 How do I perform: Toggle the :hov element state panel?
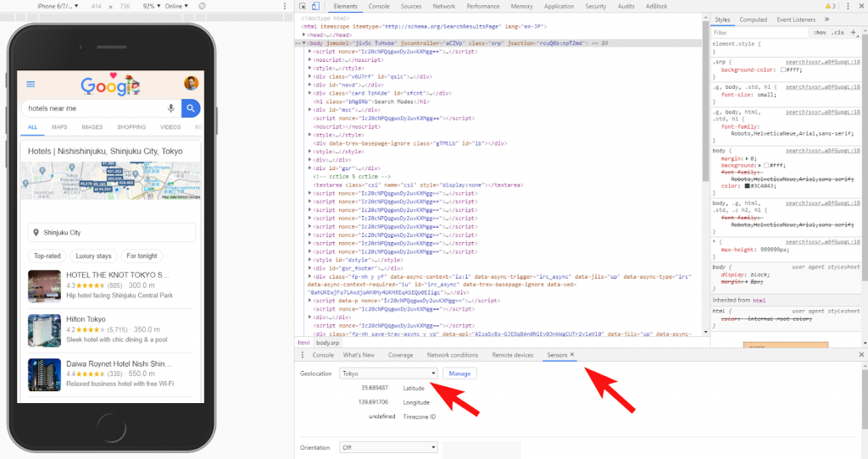[x=820, y=33]
